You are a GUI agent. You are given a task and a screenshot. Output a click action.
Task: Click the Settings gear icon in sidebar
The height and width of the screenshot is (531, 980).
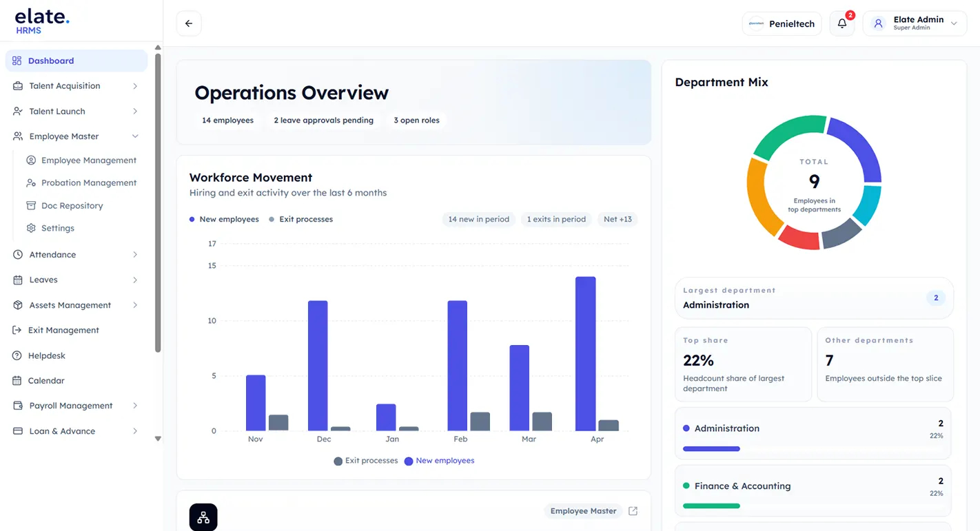tap(31, 228)
